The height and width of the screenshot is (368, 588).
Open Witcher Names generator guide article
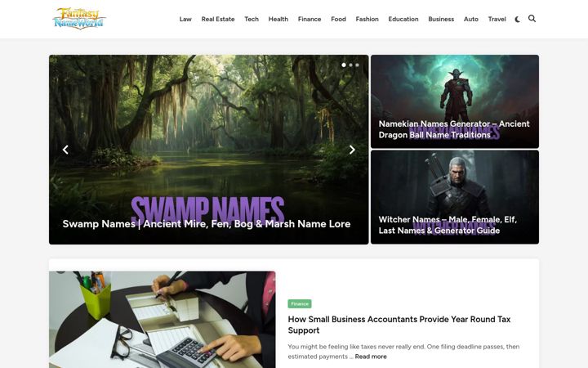point(448,225)
